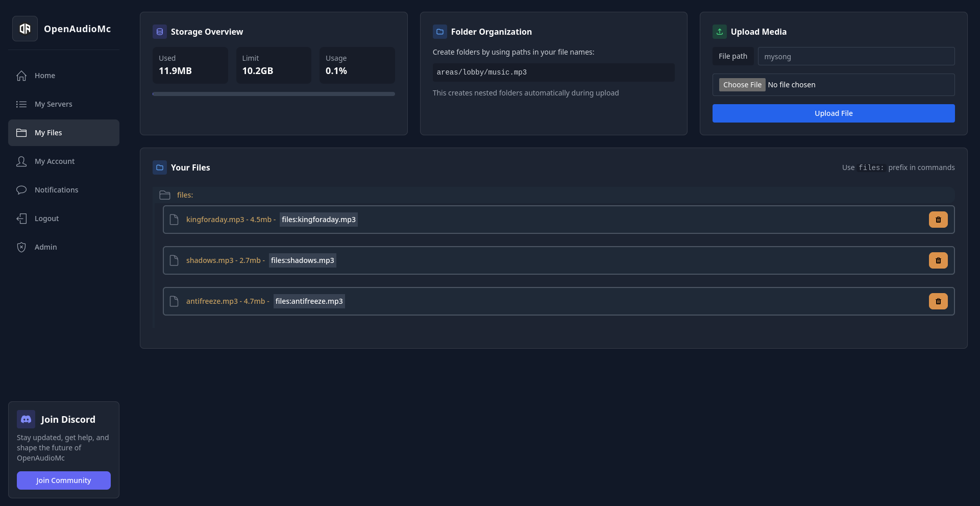980x506 pixels.
Task: Click the OpenAudioMc brand title
Action: pos(77,29)
